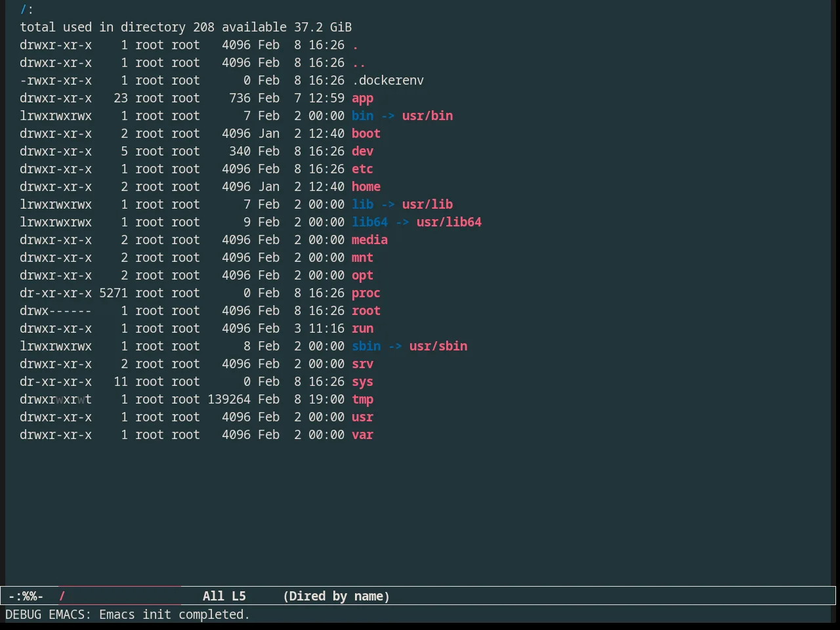Click the "total used in directory 208" line

(x=117, y=28)
